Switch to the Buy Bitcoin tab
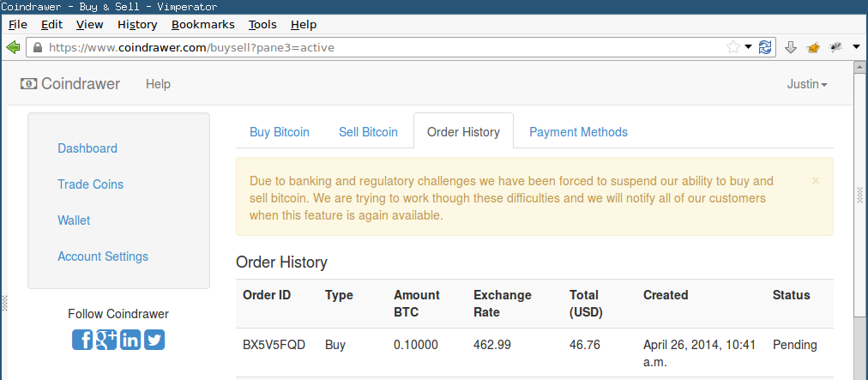 point(280,132)
